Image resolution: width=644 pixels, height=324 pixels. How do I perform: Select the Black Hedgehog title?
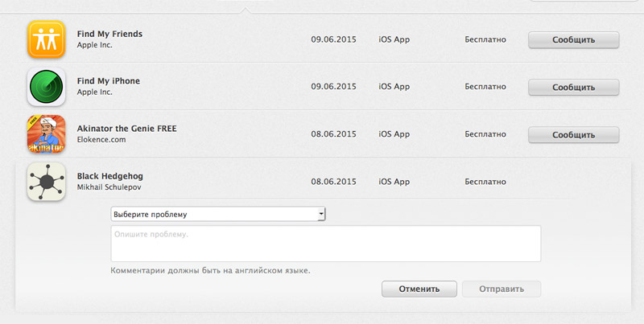pos(109,176)
